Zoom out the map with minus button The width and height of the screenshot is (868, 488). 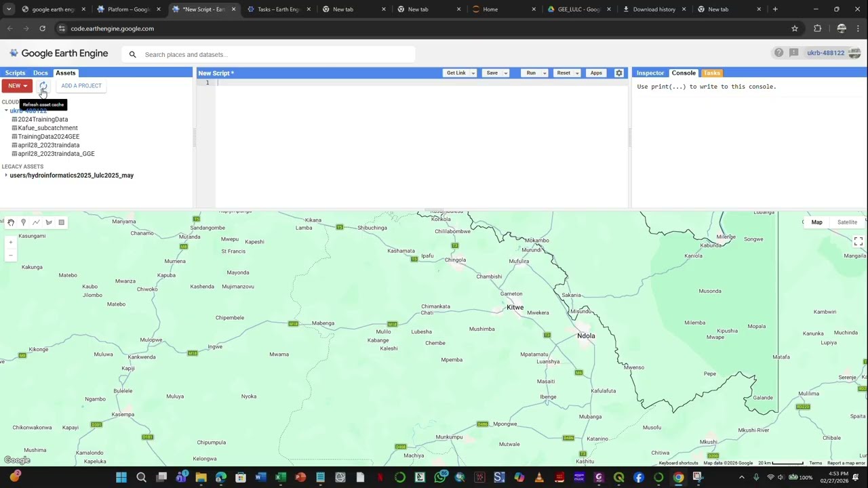pyautogui.click(x=10, y=256)
